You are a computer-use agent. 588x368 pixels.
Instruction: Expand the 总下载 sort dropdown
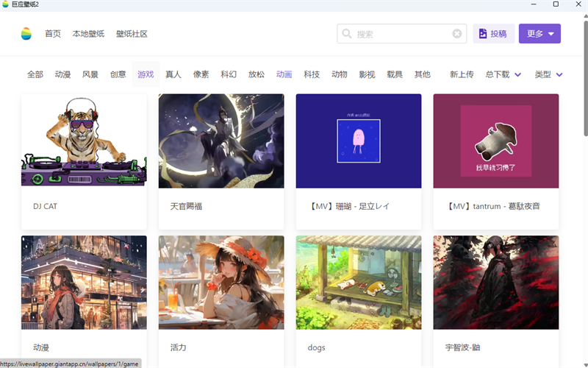pyautogui.click(x=503, y=74)
